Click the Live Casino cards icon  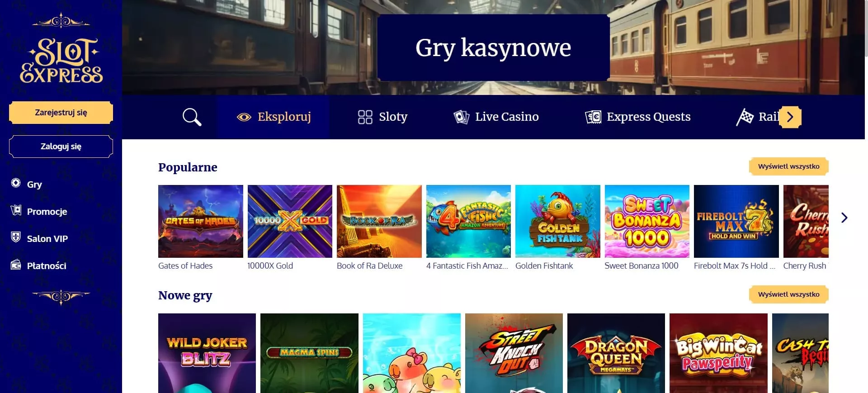click(461, 117)
